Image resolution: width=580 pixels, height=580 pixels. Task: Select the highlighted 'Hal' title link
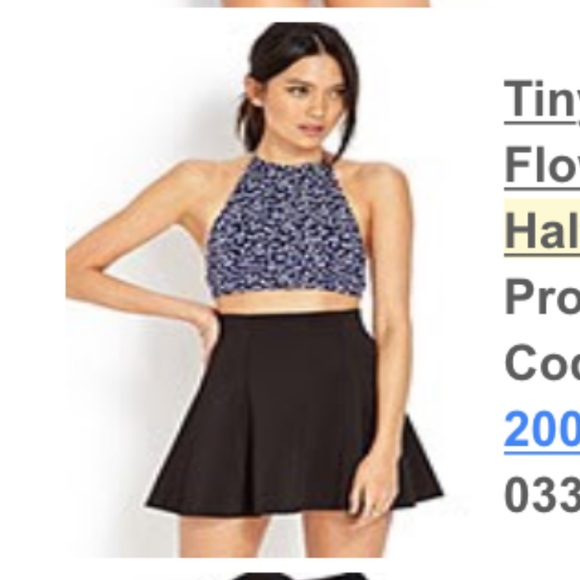(x=542, y=230)
